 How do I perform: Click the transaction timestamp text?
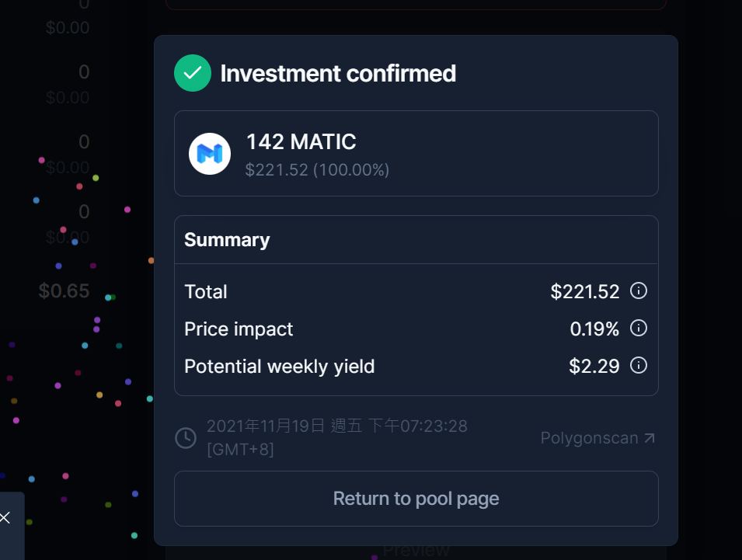(337, 437)
